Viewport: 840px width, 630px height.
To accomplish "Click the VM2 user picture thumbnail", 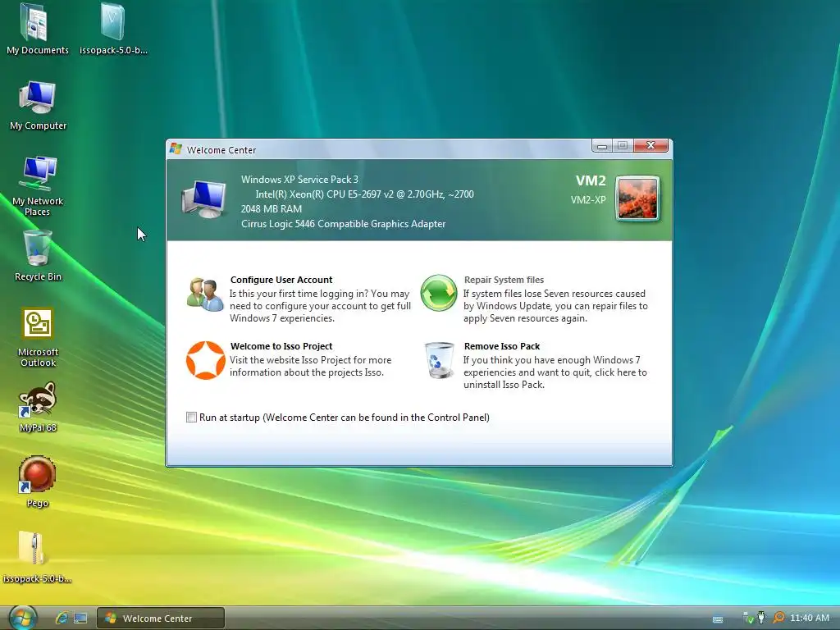I will click(637, 199).
